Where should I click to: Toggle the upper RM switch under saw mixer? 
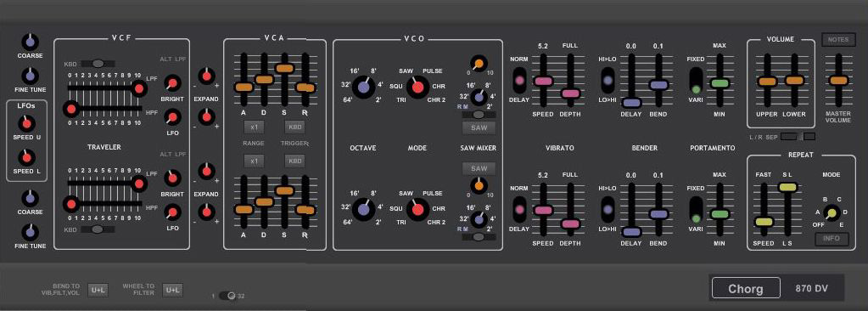(479, 115)
